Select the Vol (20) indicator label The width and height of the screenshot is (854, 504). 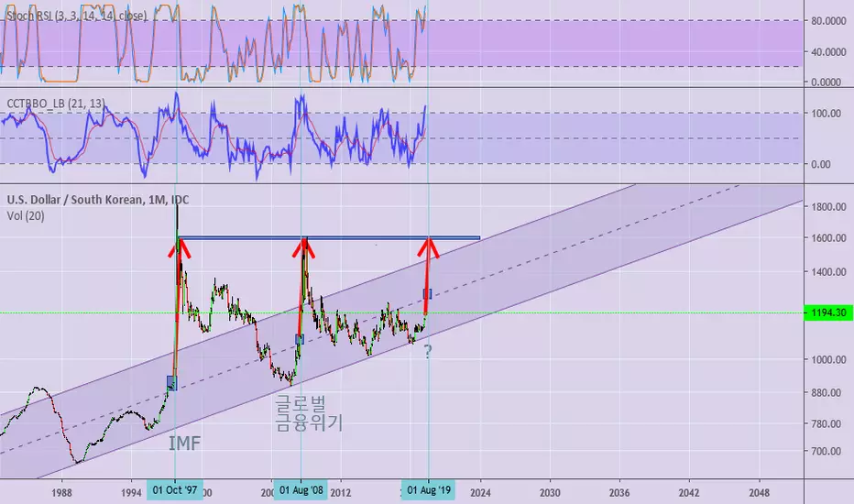(26, 215)
